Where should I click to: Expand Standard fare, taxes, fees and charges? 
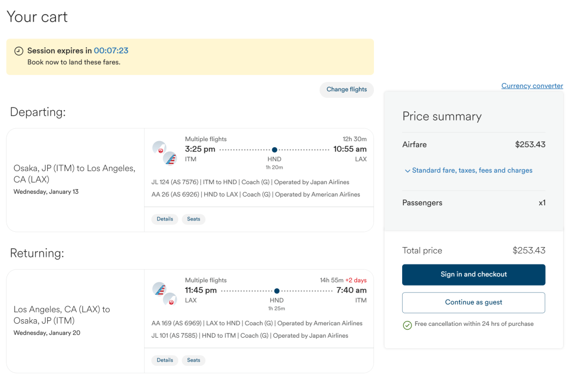pos(469,170)
